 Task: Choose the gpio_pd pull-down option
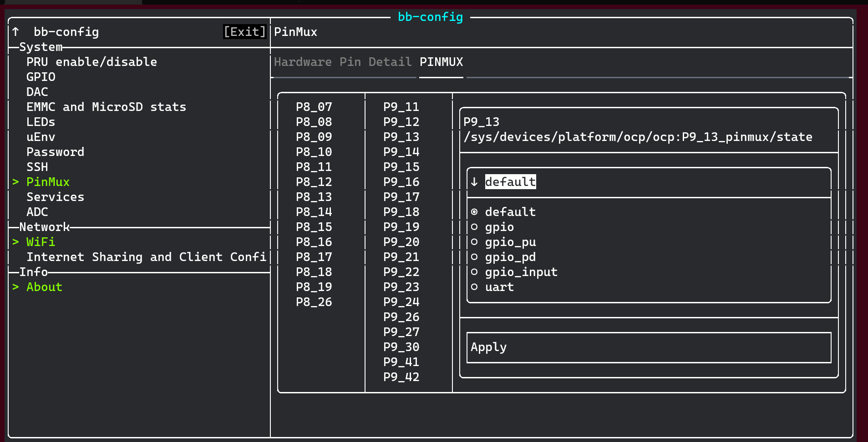(x=510, y=257)
